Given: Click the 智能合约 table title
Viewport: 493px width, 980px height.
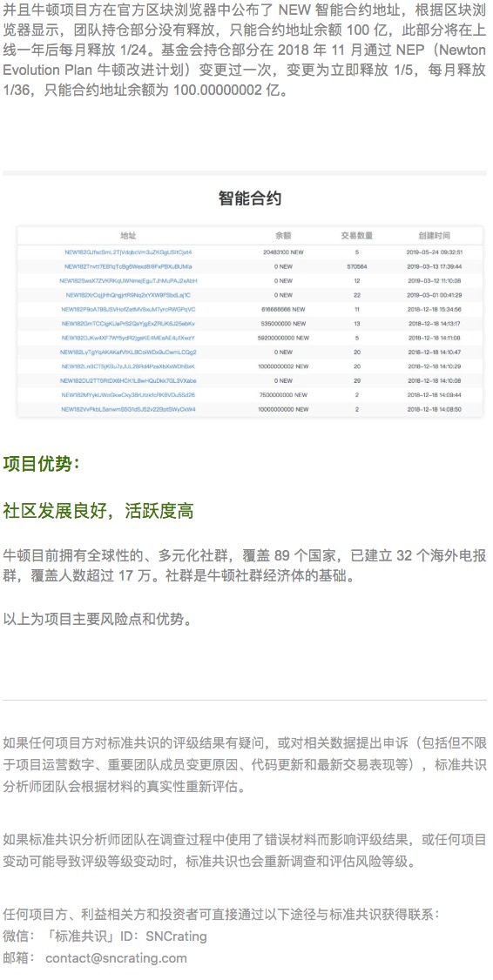Looking at the screenshot, I should coord(250,198).
